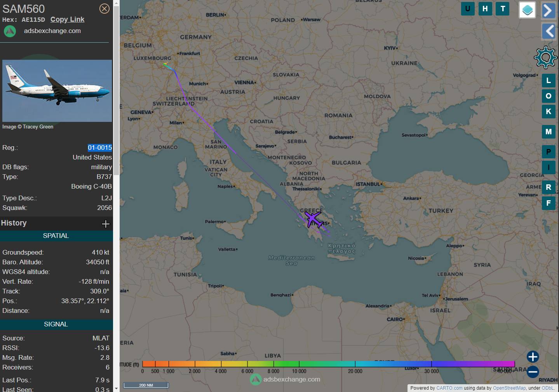
Task: Open the OpenStreetMap attribution link
Action: tap(509, 388)
